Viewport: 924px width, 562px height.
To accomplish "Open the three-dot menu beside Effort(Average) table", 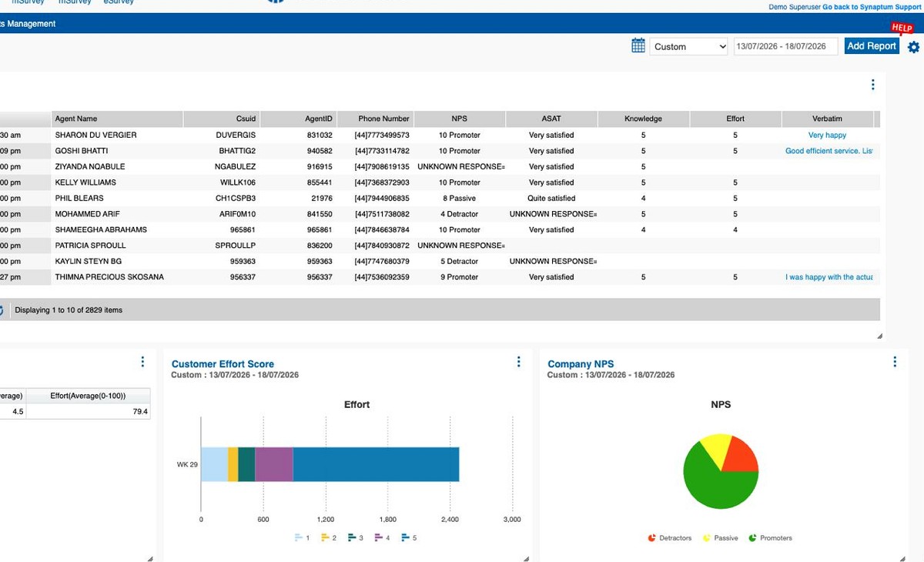I will (142, 362).
